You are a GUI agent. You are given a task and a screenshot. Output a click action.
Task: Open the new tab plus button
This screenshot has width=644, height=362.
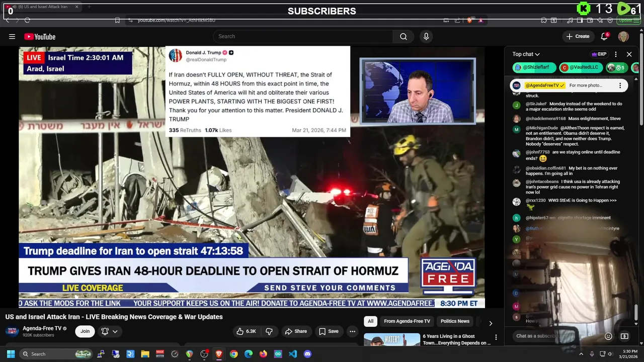(89, 7)
